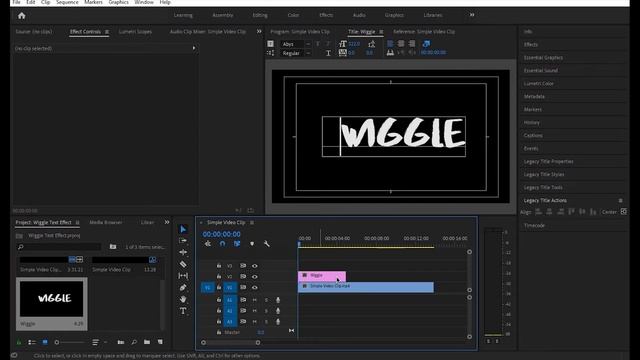The height and width of the screenshot is (360, 640).
Task: Click insert and overwrite sequences as nests icon
Action: click(x=208, y=244)
